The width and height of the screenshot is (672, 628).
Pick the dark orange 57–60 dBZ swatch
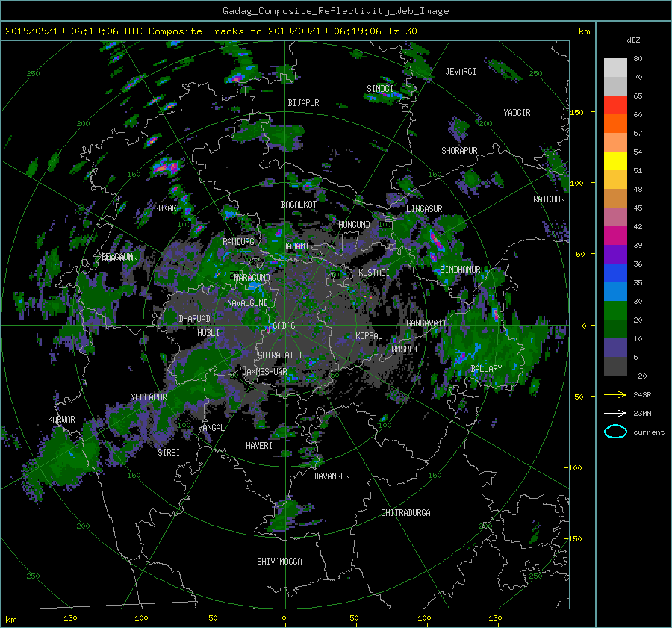[x=615, y=124]
